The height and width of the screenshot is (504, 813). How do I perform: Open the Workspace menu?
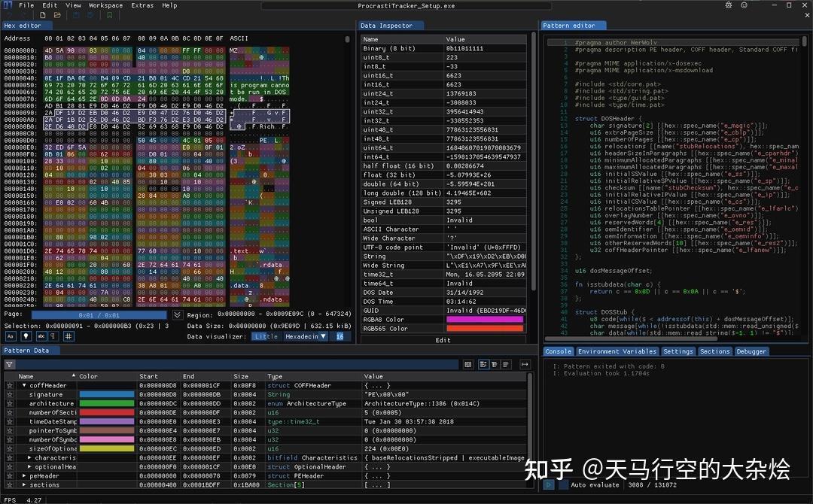click(x=105, y=5)
